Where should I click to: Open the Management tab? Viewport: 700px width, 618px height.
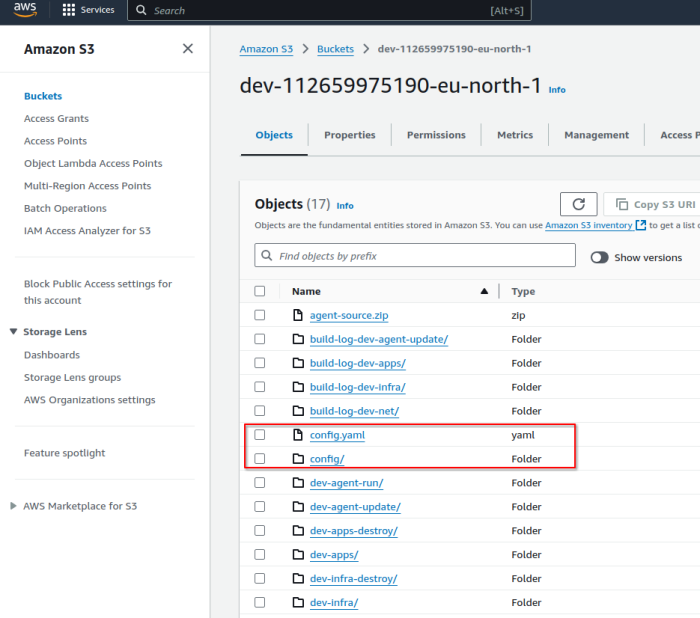[596, 135]
